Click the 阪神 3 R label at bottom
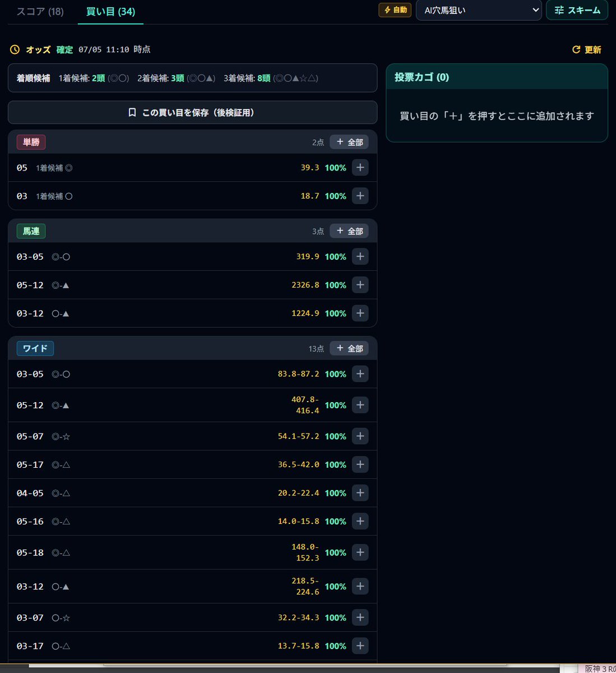The width and height of the screenshot is (616, 673). point(599,669)
